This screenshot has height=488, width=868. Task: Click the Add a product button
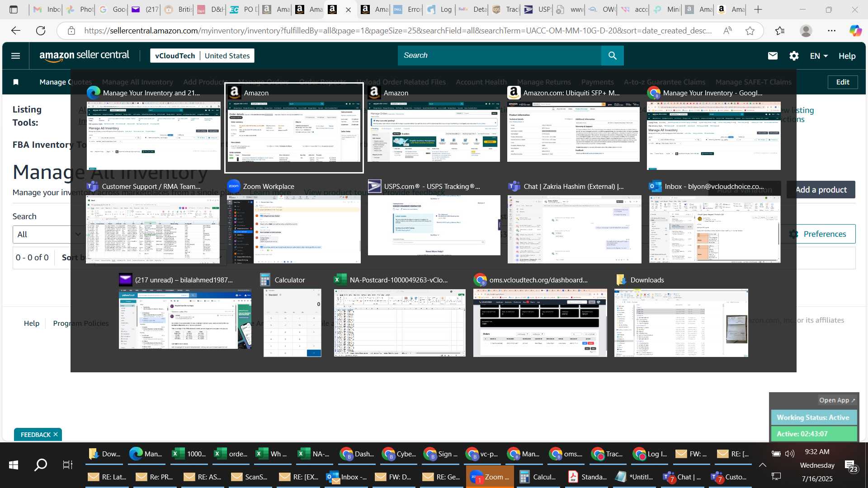pos(821,190)
